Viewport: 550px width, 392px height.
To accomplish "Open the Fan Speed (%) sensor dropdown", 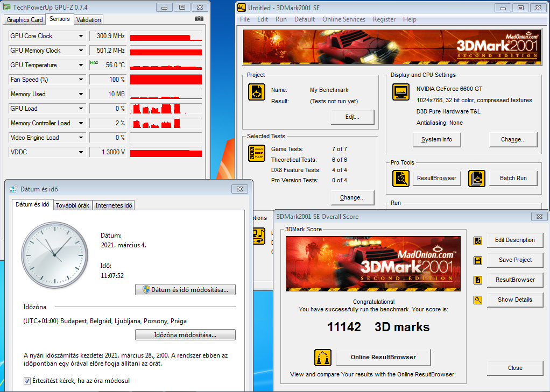I will click(x=81, y=80).
